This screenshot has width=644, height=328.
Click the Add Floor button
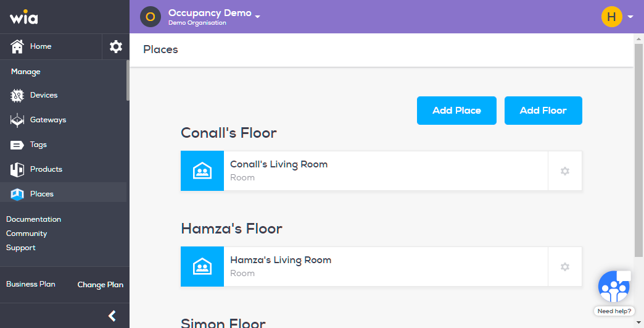[543, 111]
